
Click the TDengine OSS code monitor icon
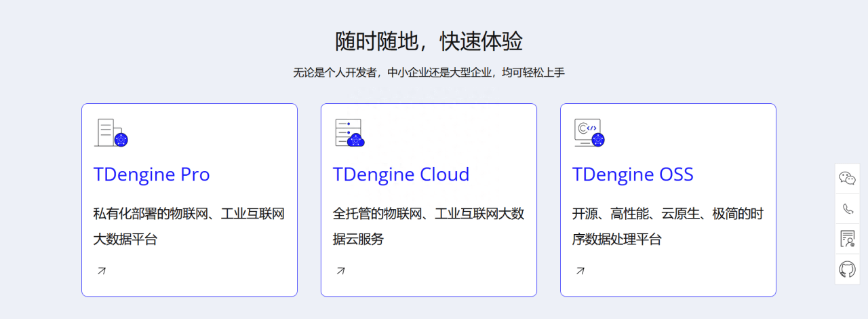click(589, 133)
